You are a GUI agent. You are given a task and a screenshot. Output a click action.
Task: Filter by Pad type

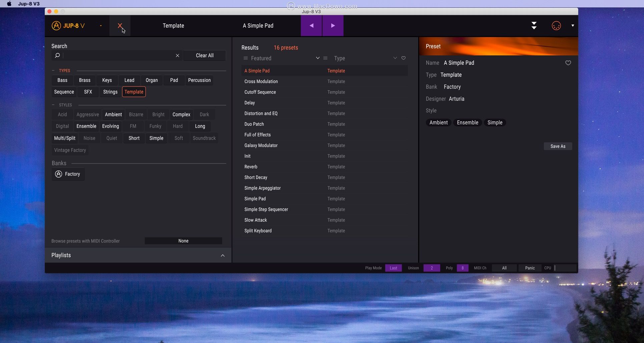(174, 80)
